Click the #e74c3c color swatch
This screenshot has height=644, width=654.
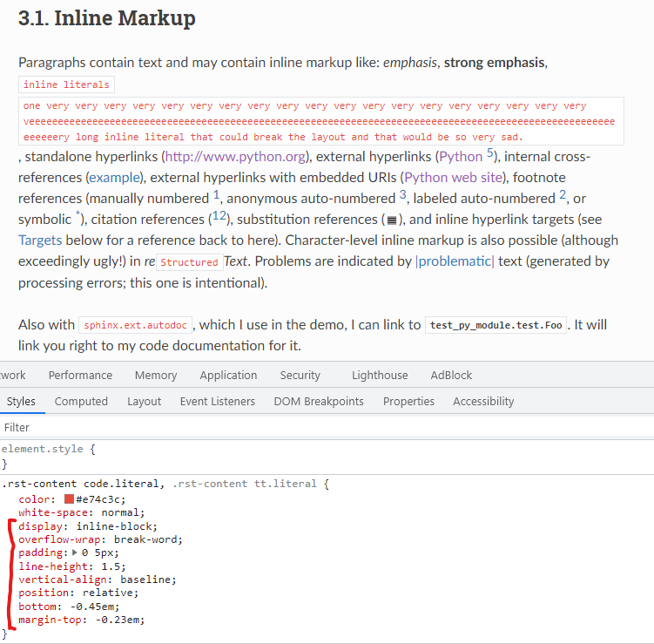[70, 499]
